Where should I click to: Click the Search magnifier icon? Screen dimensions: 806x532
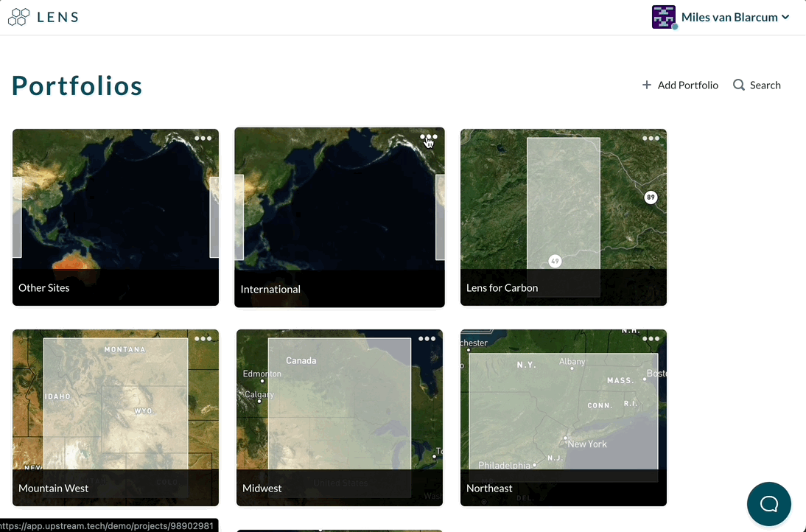click(739, 85)
